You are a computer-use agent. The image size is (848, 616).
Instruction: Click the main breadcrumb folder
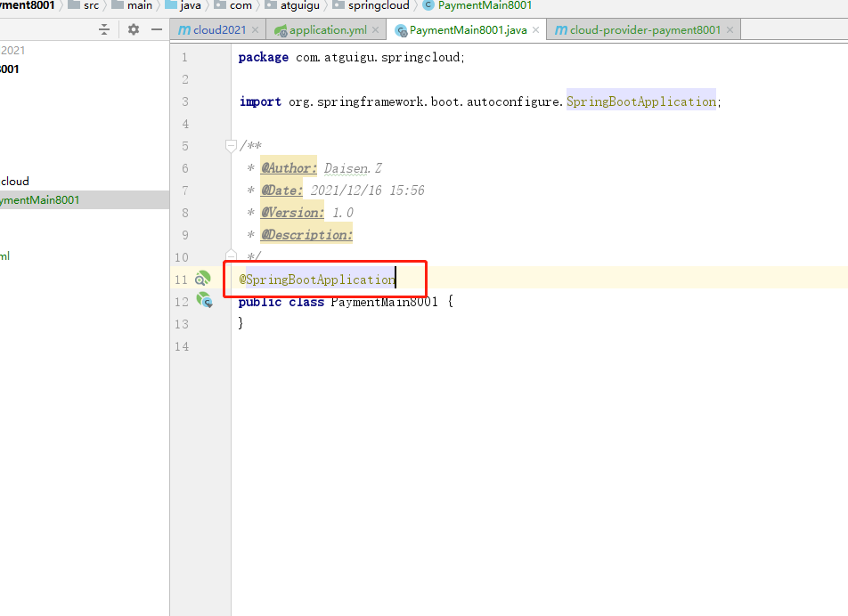(x=132, y=5)
